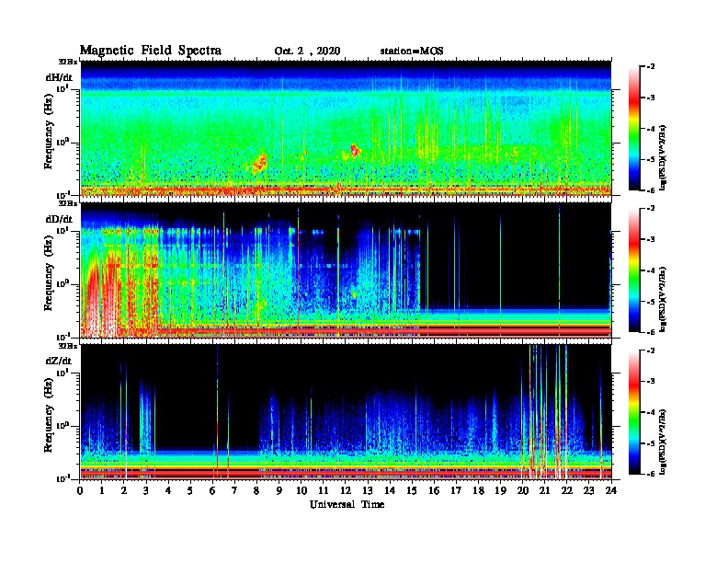The width and height of the screenshot is (728, 563).
Task: Click the 32Hz label of dH/dt panel
Action: click(68, 62)
